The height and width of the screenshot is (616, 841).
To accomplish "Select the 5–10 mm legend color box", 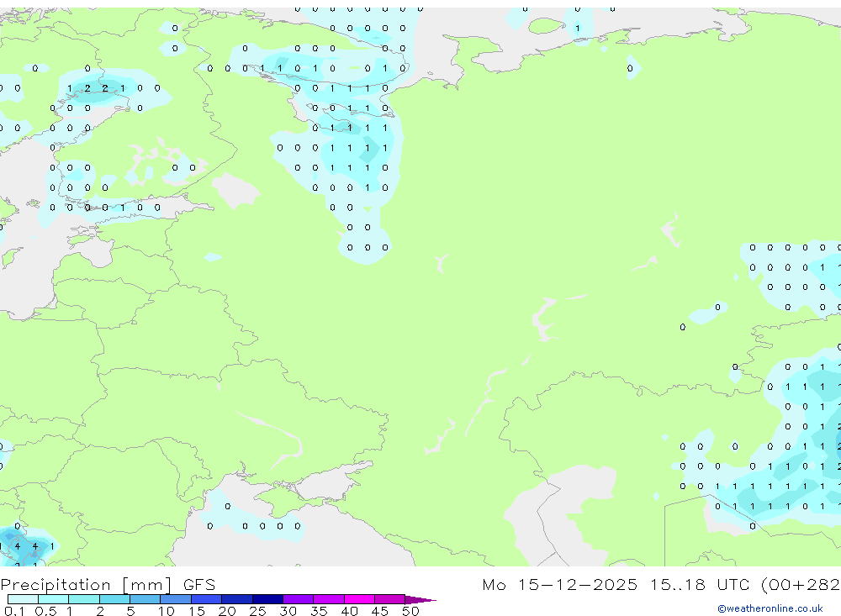I will pyautogui.click(x=145, y=599).
